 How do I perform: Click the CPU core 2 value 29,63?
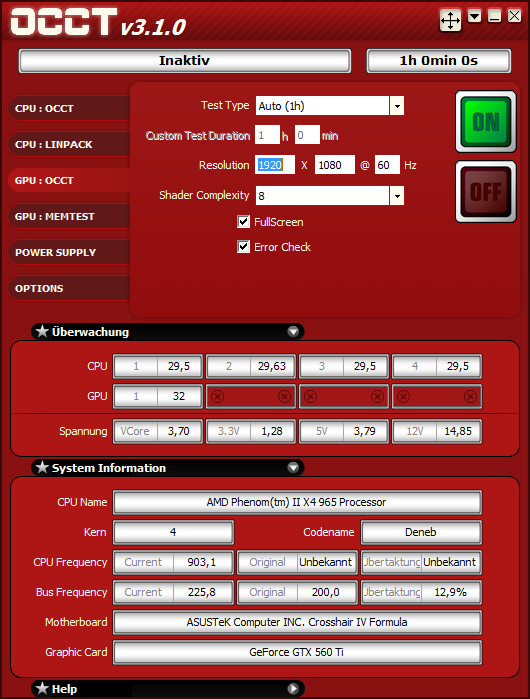click(272, 366)
